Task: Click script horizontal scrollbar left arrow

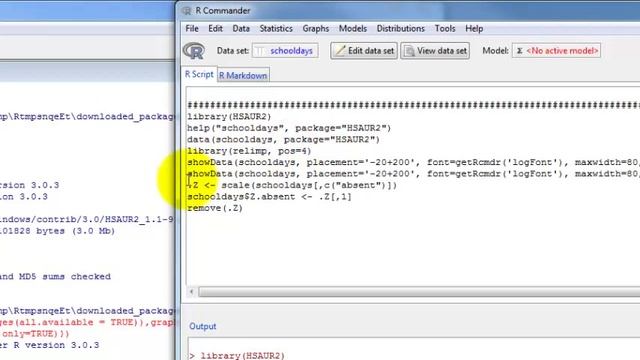Action: point(191,291)
